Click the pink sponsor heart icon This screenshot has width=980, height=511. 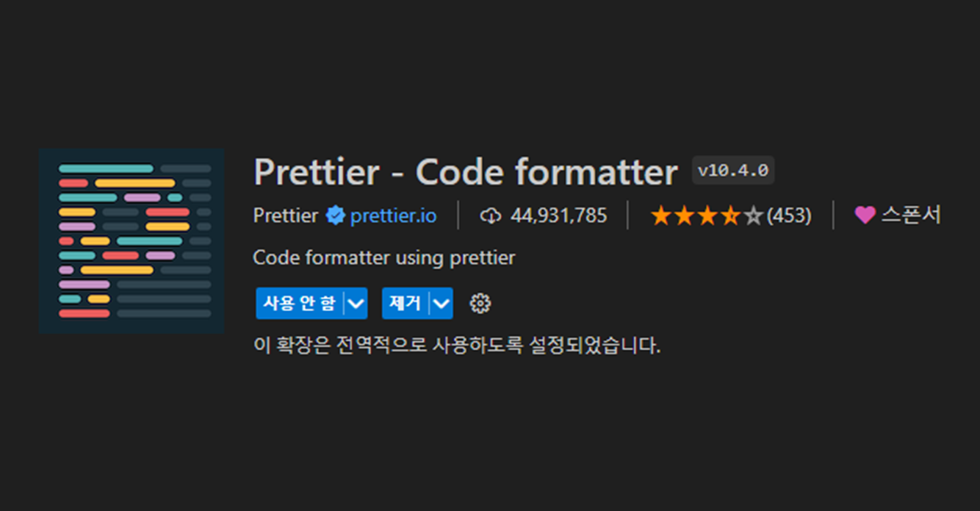click(x=864, y=215)
